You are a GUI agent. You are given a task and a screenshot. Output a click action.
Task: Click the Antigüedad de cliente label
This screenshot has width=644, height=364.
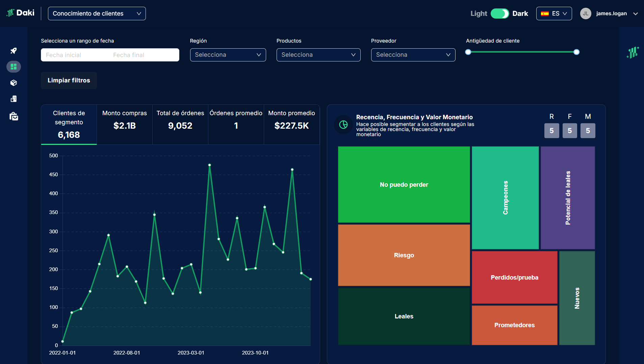coord(493,41)
